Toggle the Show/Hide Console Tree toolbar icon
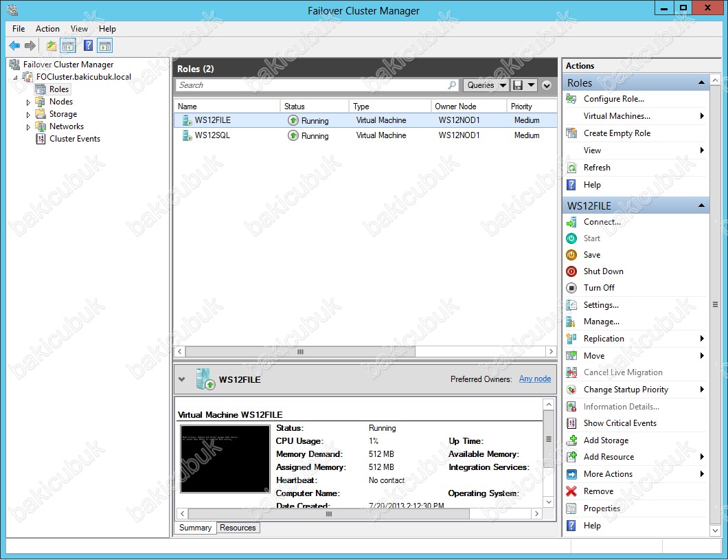 pyautogui.click(x=68, y=45)
